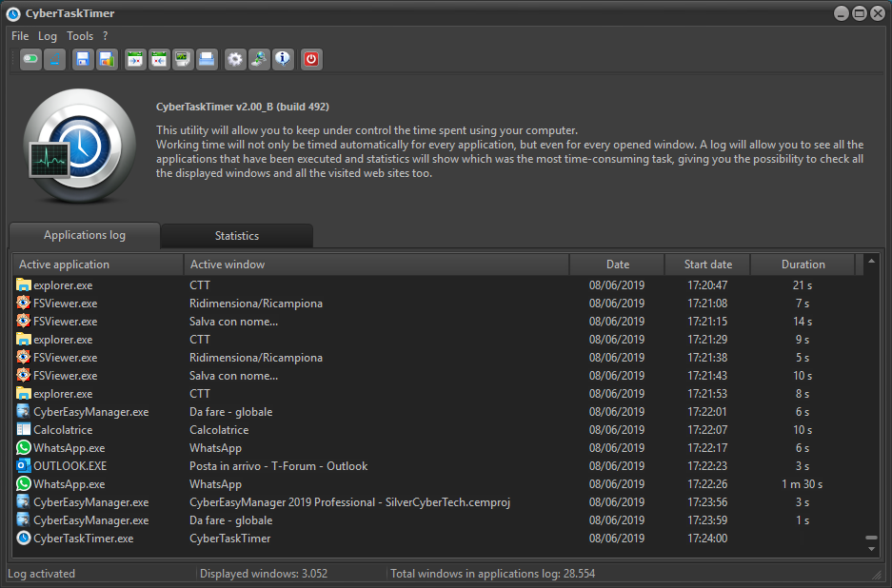Click 'Displayed windows: 3.052' status entry

click(x=264, y=574)
